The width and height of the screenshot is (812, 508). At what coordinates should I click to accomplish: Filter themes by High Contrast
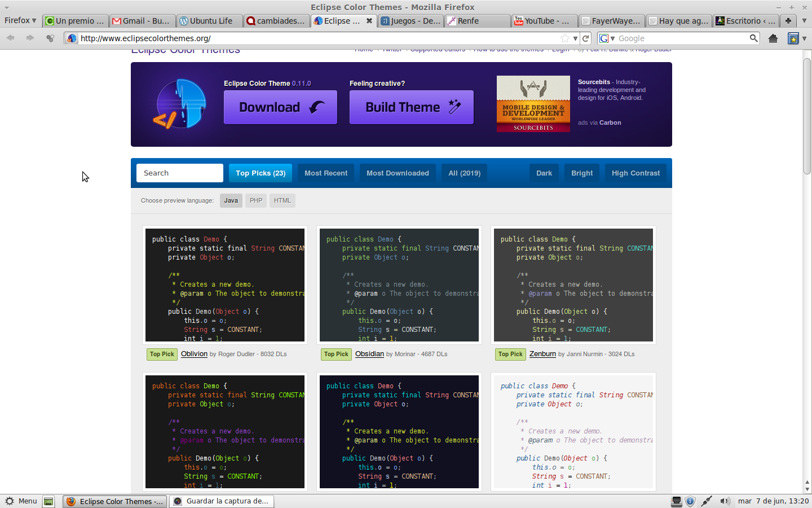coord(636,173)
